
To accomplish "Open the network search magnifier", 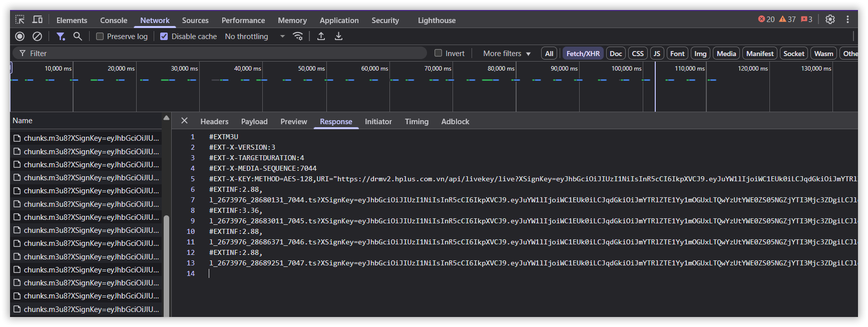I will pos(78,36).
